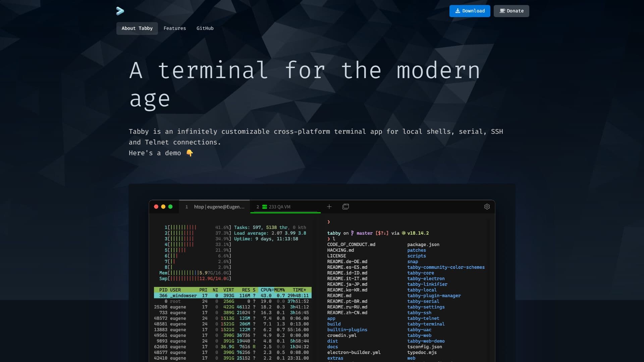Click the yellow minimize dot in demo

pyautogui.click(x=163, y=207)
